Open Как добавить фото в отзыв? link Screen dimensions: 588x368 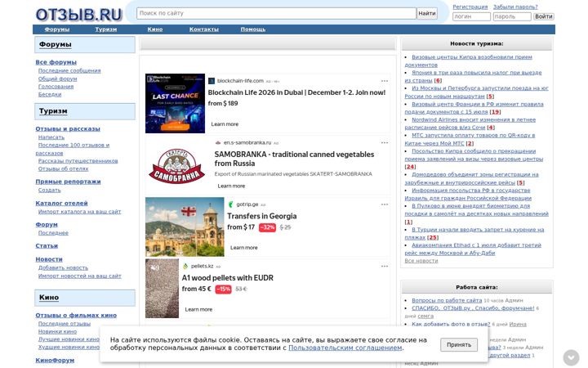tap(451, 324)
